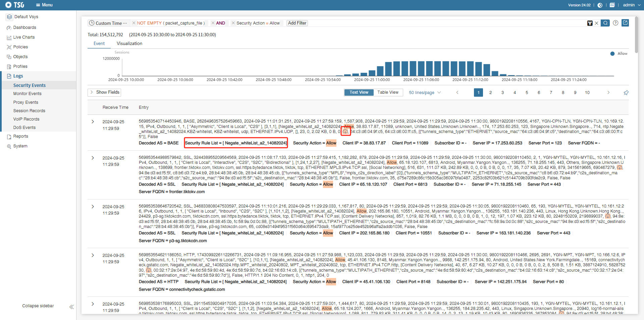Click the export share icon
Screen dimensions: 644x320
(x=625, y=23)
